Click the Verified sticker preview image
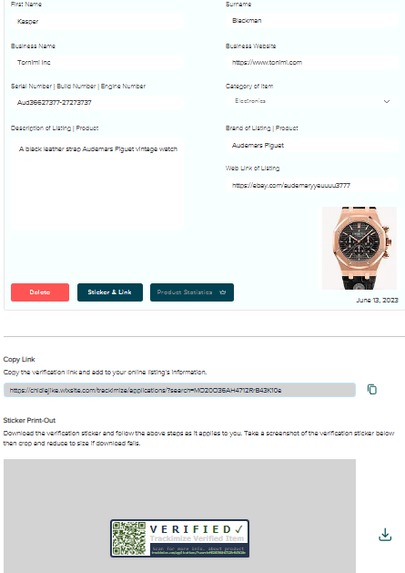Image resolution: width=405 pixels, height=573 pixels. point(180,538)
